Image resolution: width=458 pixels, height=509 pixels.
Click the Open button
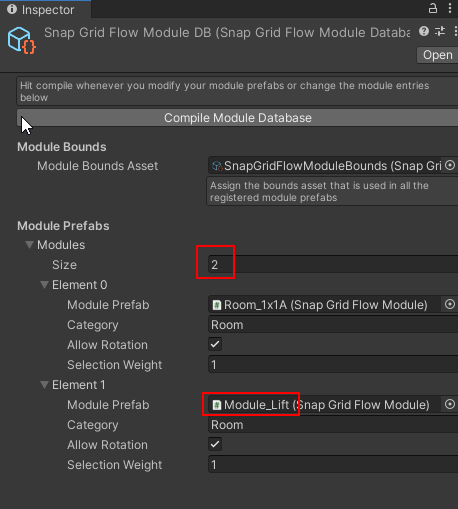(x=437, y=55)
